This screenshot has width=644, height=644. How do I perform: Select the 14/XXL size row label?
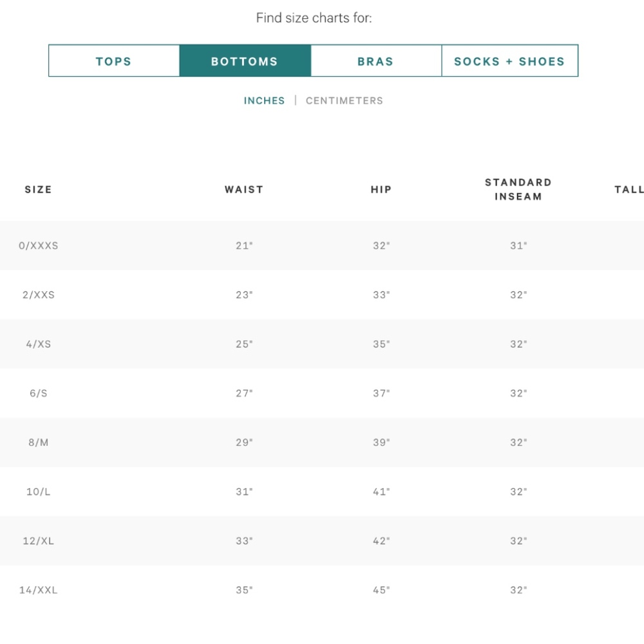click(38, 590)
